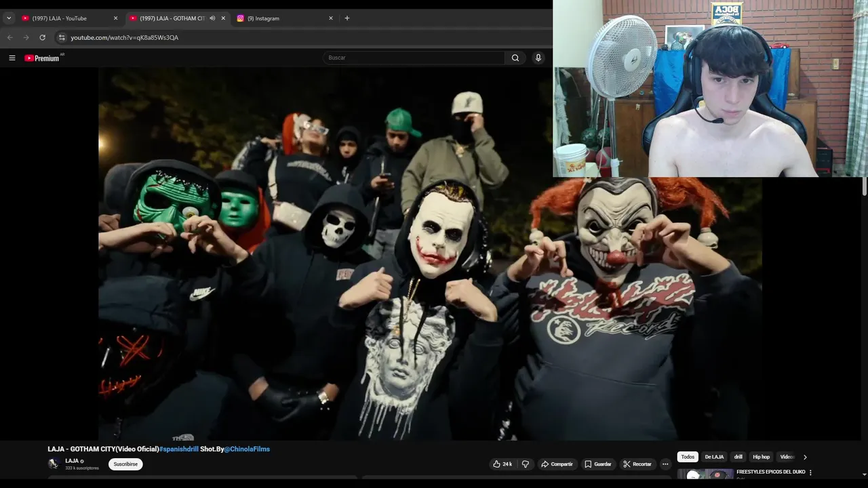Close the LAJA - GOTHAM CITY tab
This screenshot has height=488, width=868.
click(223, 18)
